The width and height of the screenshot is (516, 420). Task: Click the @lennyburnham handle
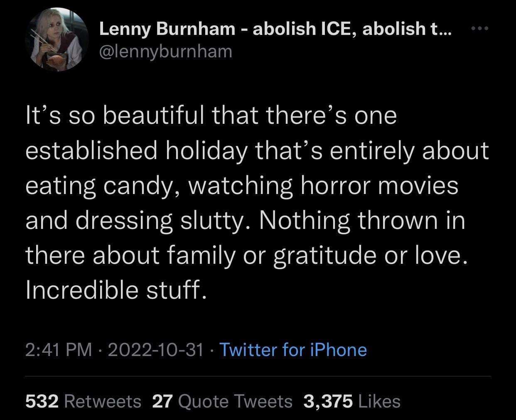click(x=165, y=51)
